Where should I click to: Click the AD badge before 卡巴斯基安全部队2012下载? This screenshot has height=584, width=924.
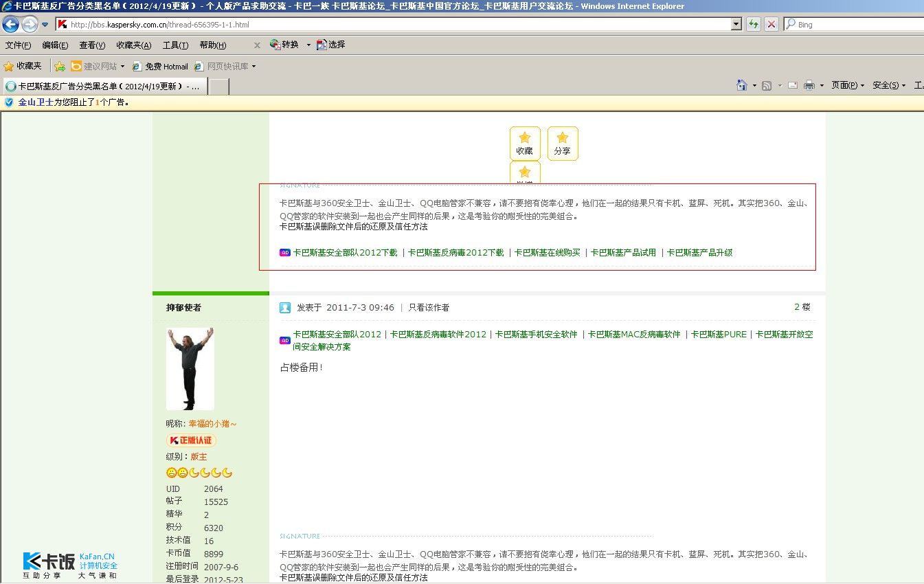285,253
